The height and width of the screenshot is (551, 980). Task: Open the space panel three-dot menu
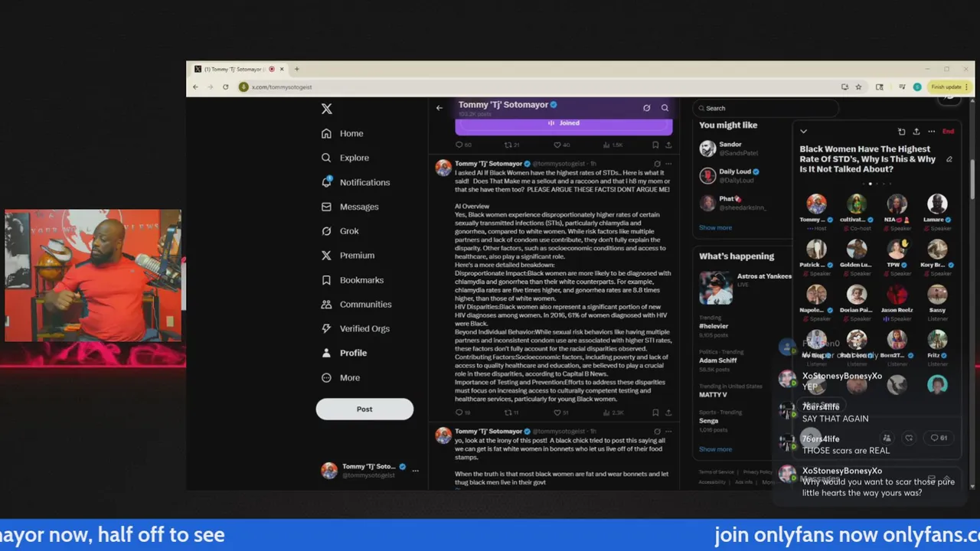931,132
